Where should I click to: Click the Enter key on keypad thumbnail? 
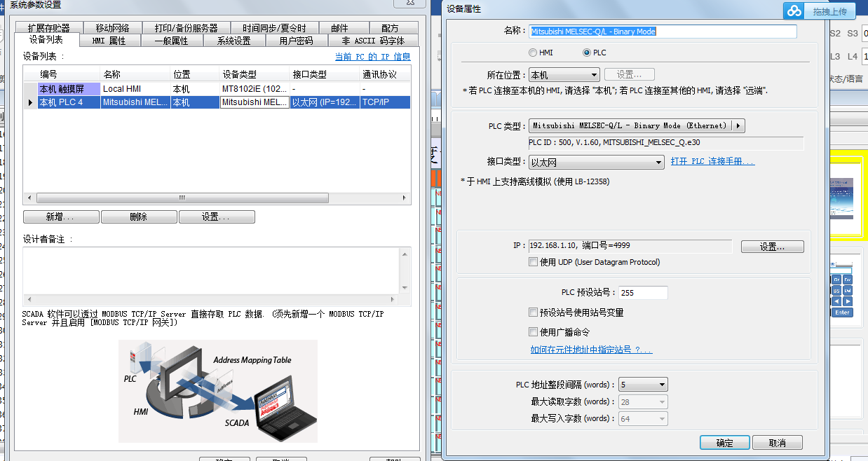coord(842,312)
